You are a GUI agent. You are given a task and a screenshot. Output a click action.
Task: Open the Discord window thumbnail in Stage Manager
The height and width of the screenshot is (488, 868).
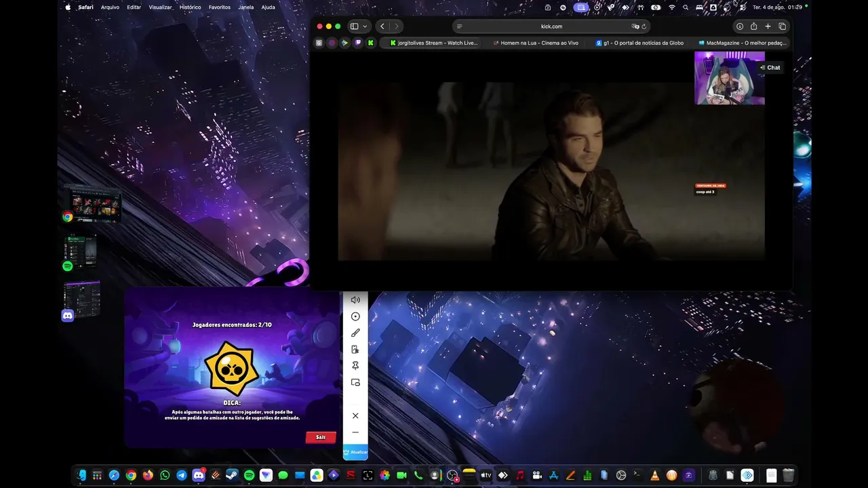(x=82, y=300)
